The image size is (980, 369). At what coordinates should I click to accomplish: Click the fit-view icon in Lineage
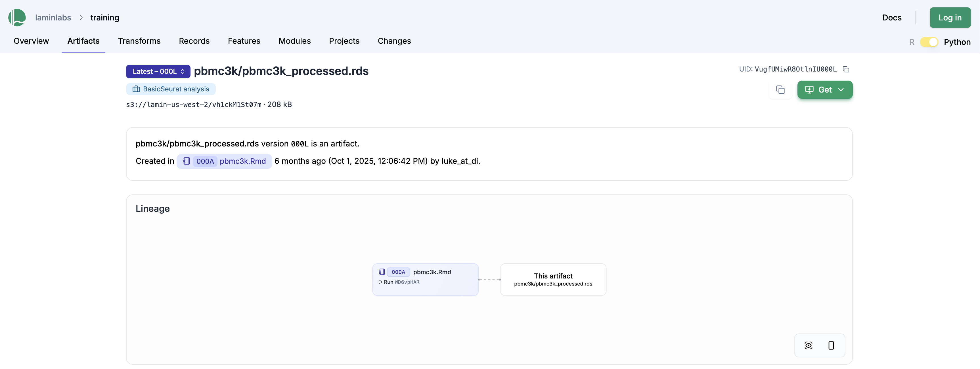(808, 345)
